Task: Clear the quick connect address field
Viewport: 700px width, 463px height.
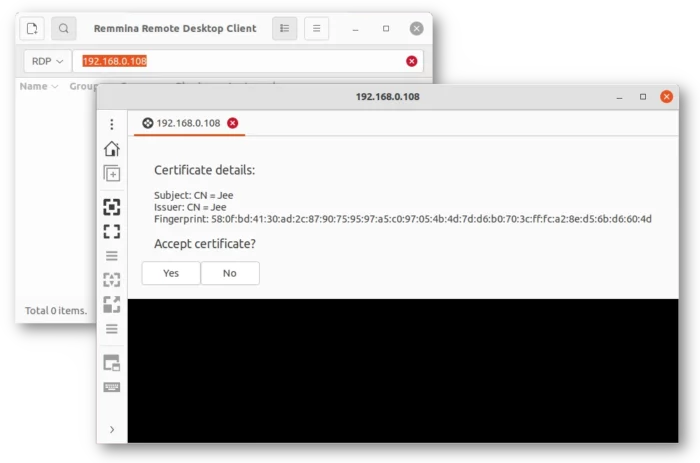Action: tap(412, 61)
